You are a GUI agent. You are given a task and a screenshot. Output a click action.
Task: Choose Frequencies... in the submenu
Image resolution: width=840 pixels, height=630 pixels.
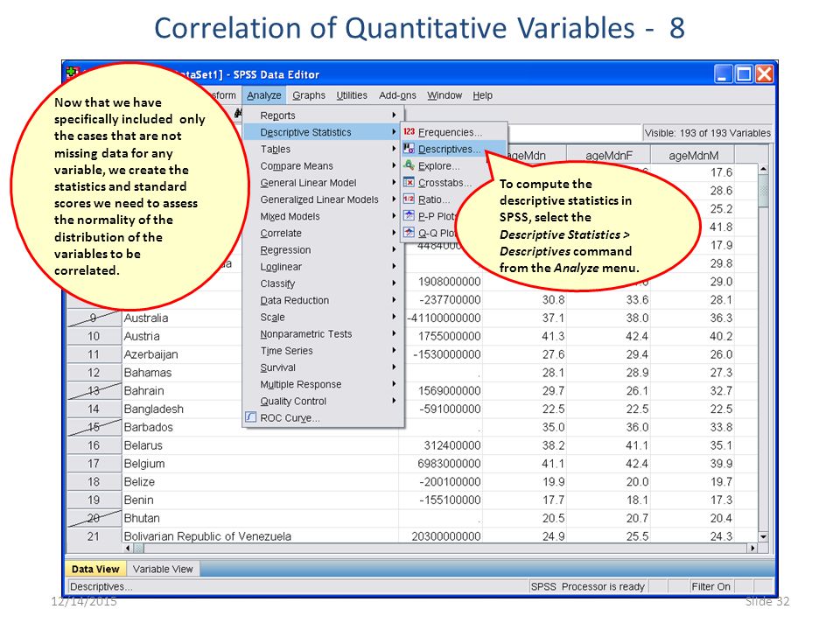(454, 132)
